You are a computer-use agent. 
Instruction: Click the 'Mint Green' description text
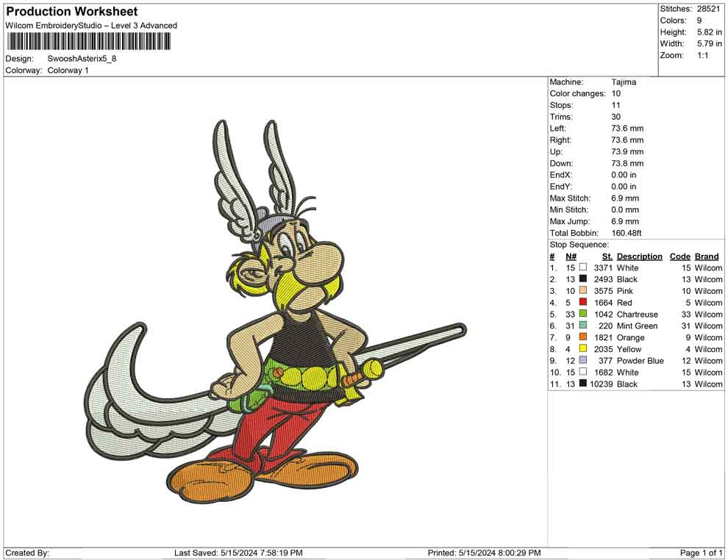[x=637, y=326]
